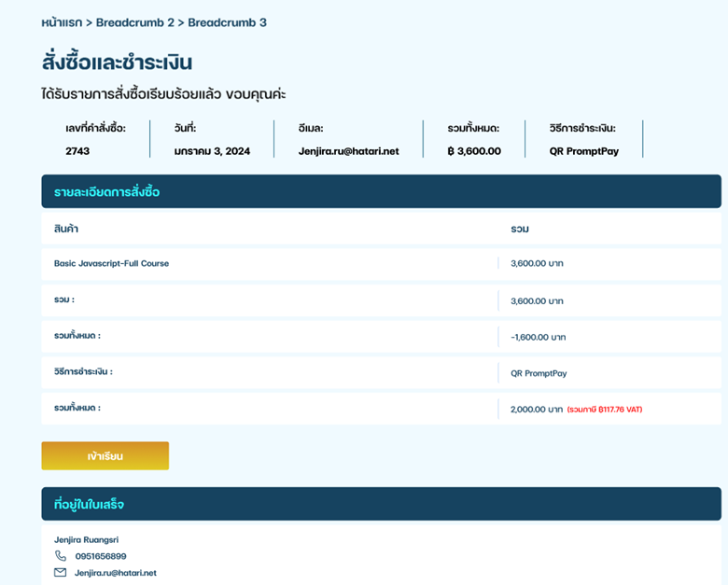Click the yellow เข้าเรียน button
728x585 pixels.
[x=105, y=456]
